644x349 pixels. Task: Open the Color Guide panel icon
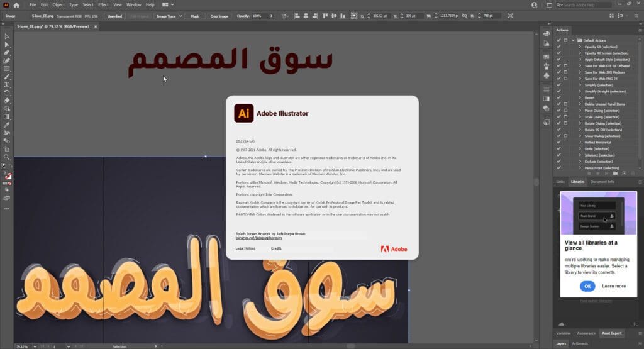[547, 43]
